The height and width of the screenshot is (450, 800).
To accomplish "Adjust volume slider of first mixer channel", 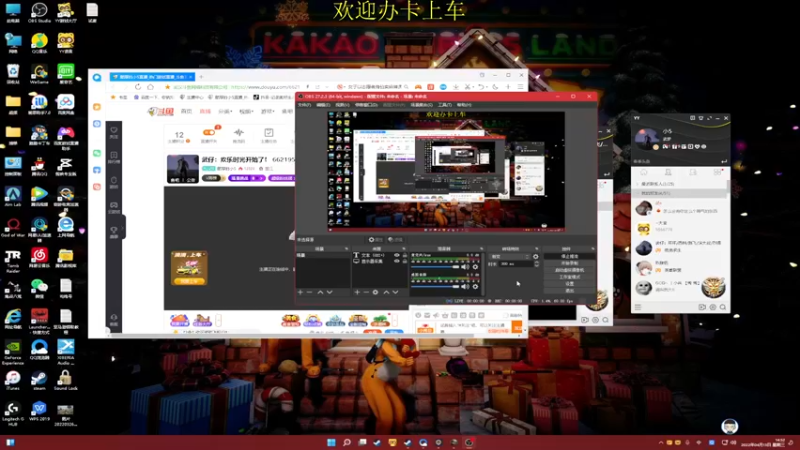I will click(x=435, y=267).
